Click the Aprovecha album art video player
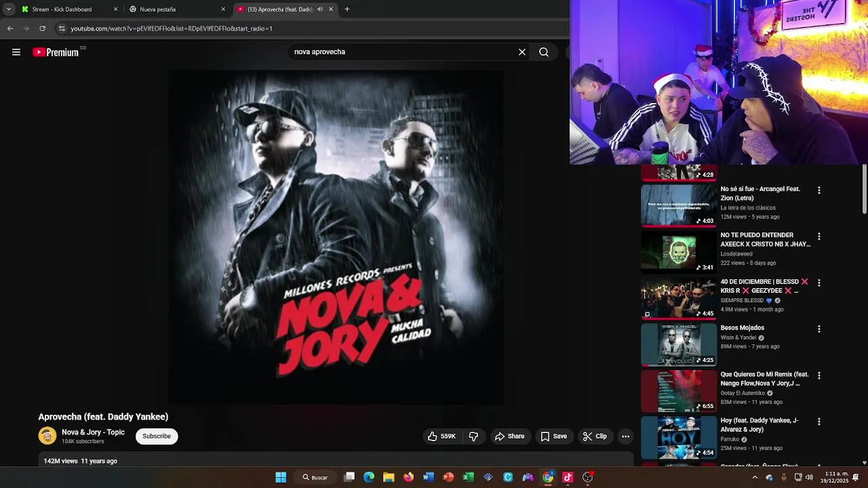 pyautogui.click(x=336, y=237)
